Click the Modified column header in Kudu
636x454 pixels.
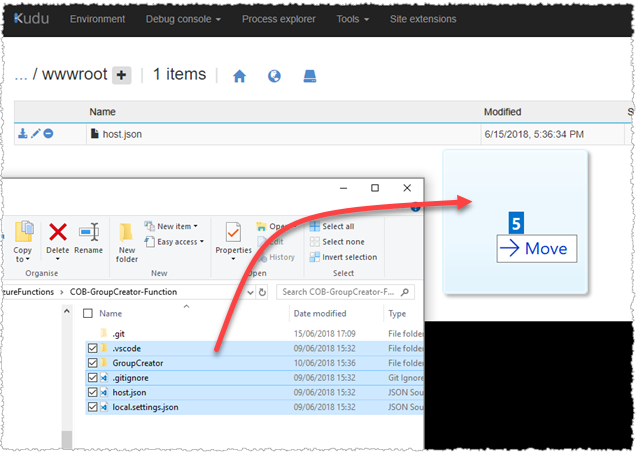point(502,112)
